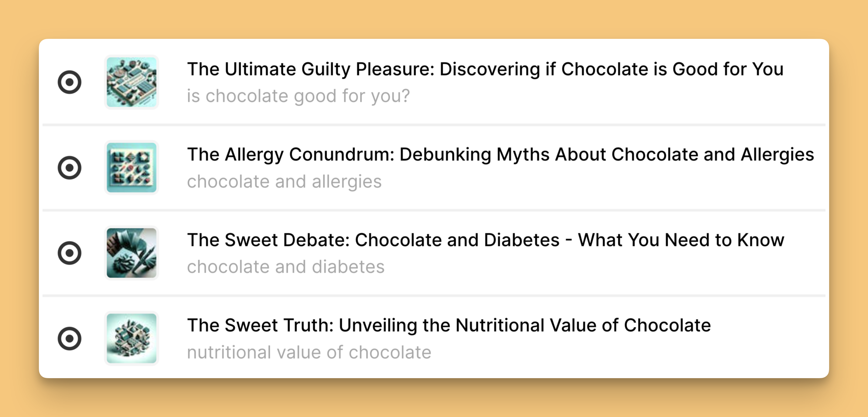Select the "chocolate and diabetes" keyword text
Image resolution: width=868 pixels, height=417 pixels.
pos(285,267)
